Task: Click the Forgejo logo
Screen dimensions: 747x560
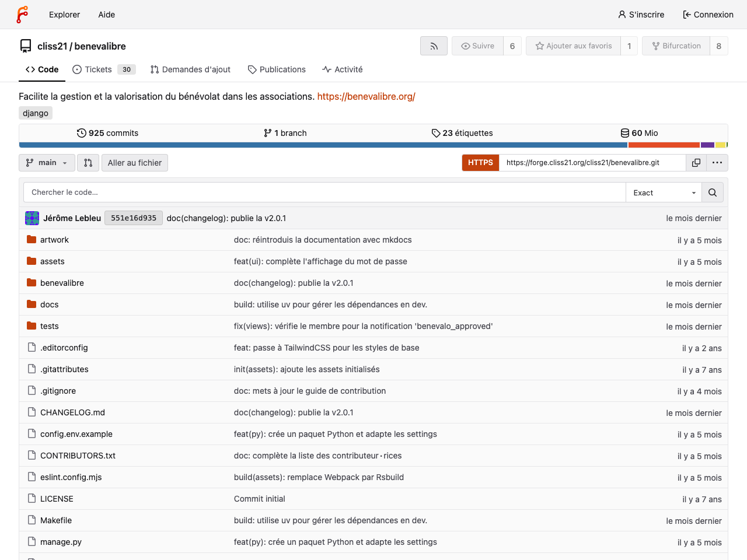Action: (23, 14)
